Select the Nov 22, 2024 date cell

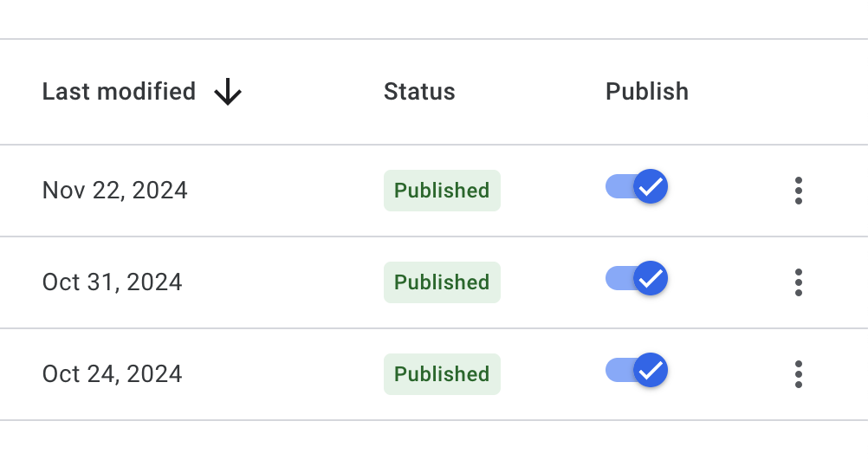[x=114, y=191]
